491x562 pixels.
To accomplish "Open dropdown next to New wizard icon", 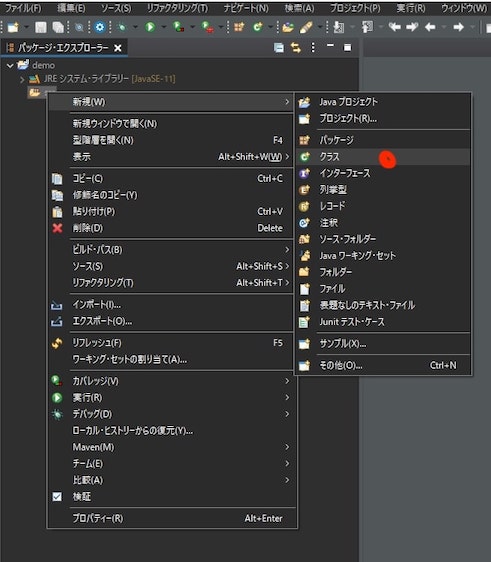I will (x=26, y=27).
